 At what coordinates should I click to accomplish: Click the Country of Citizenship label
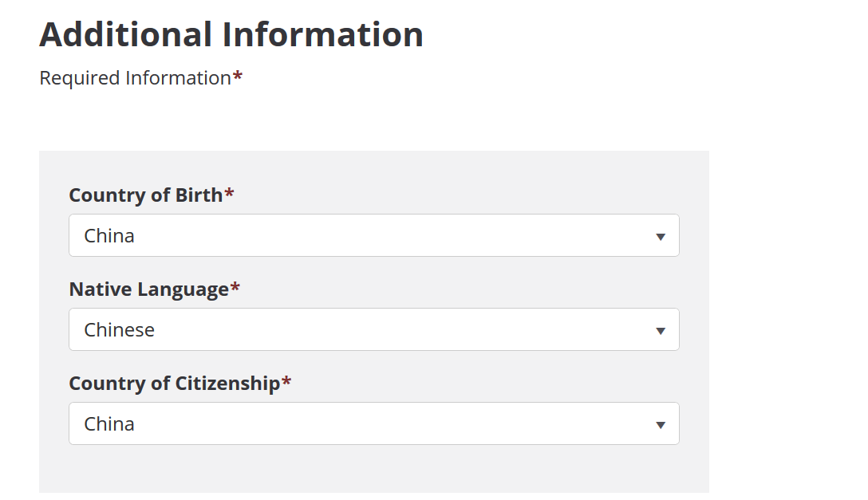(175, 384)
